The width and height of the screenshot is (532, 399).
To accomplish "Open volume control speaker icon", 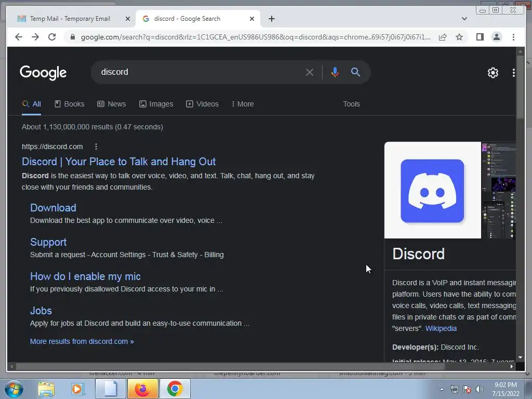I will [x=480, y=390].
